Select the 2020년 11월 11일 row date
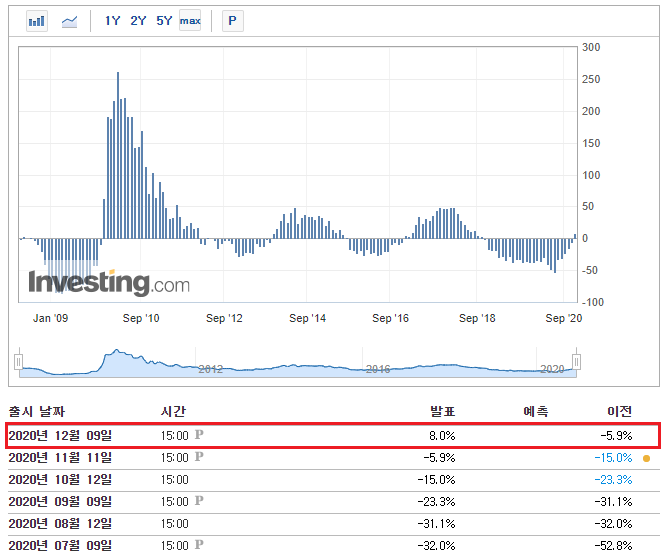 coord(60,457)
